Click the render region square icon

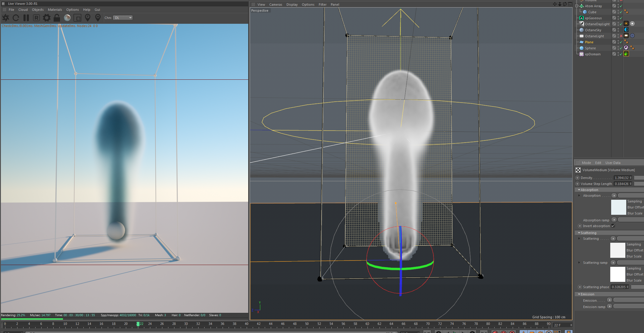(x=77, y=18)
